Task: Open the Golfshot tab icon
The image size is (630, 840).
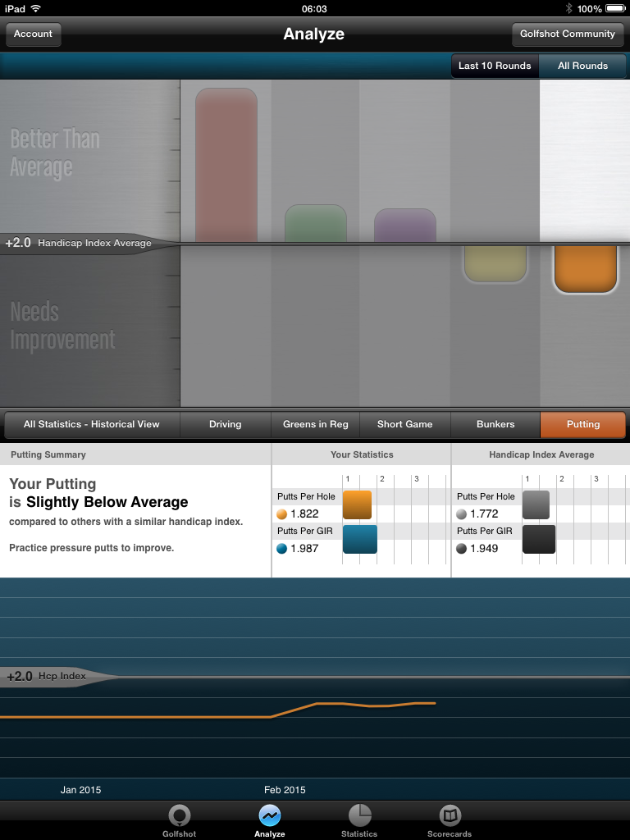Action: tap(179, 815)
